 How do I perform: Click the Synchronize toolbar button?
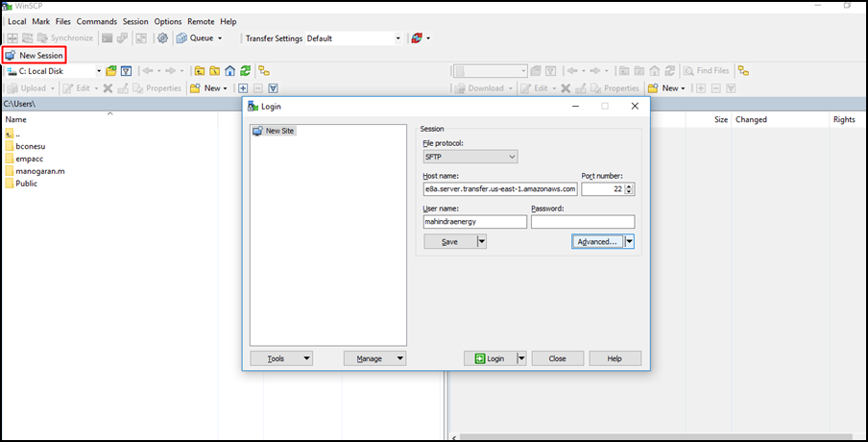pyautogui.click(x=65, y=38)
